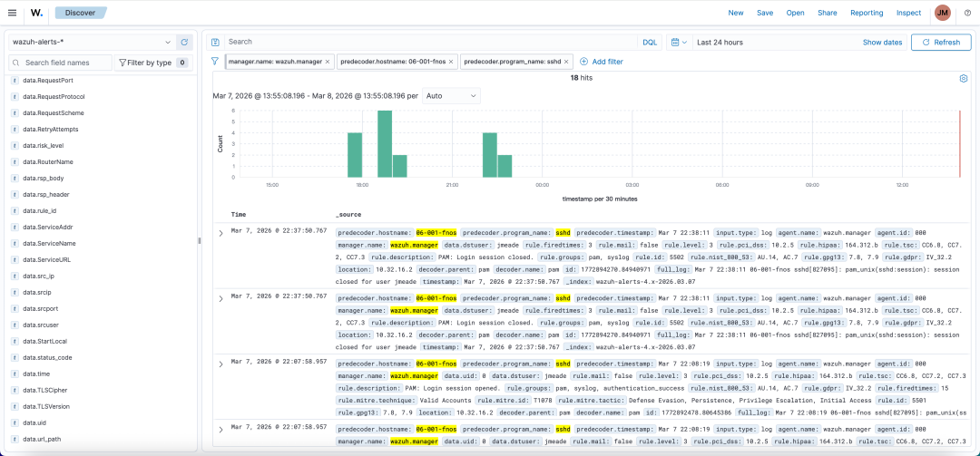
Task: Open the histogram settings gear icon
Action: (964, 79)
